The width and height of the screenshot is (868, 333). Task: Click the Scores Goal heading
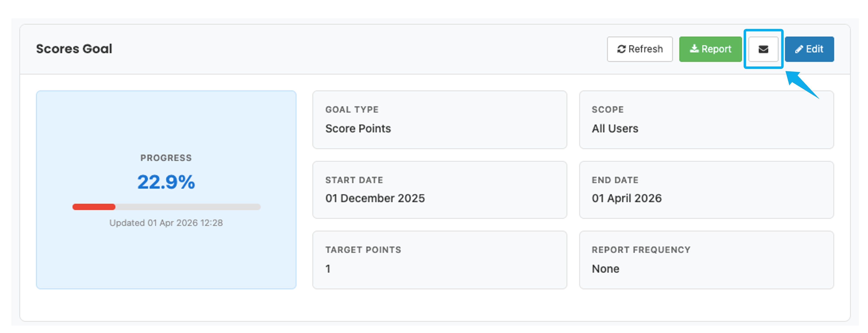coord(74,49)
